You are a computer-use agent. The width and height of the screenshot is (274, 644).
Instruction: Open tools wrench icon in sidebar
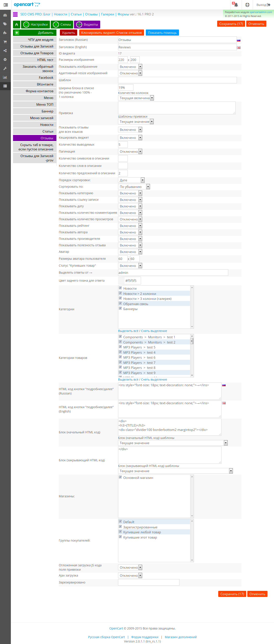click(x=5, y=69)
